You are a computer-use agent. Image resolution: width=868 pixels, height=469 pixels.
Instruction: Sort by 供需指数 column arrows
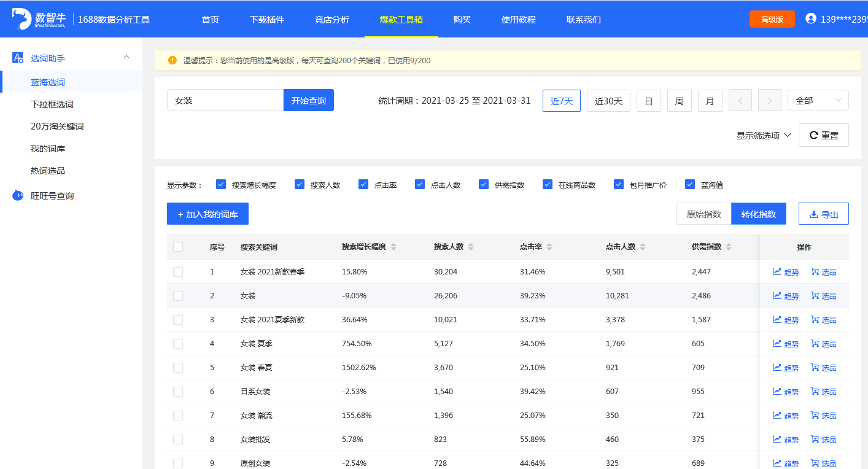tap(729, 247)
